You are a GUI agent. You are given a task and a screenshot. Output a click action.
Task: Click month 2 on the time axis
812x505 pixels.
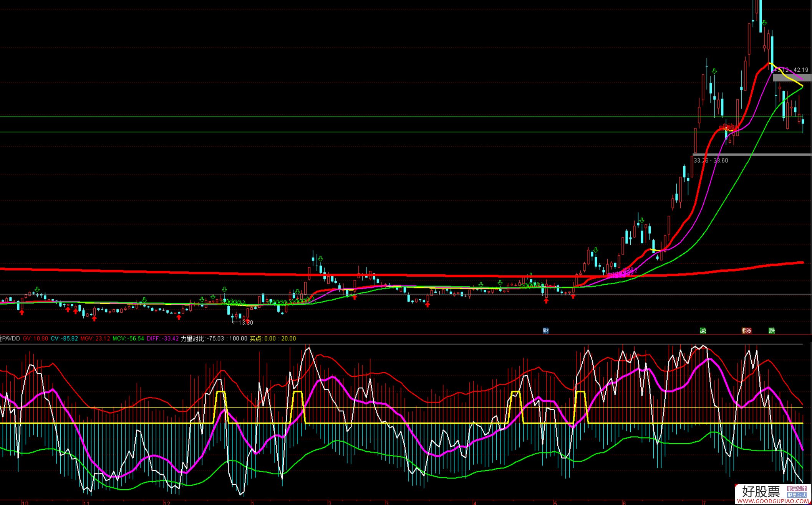pyautogui.click(x=330, y=503)
